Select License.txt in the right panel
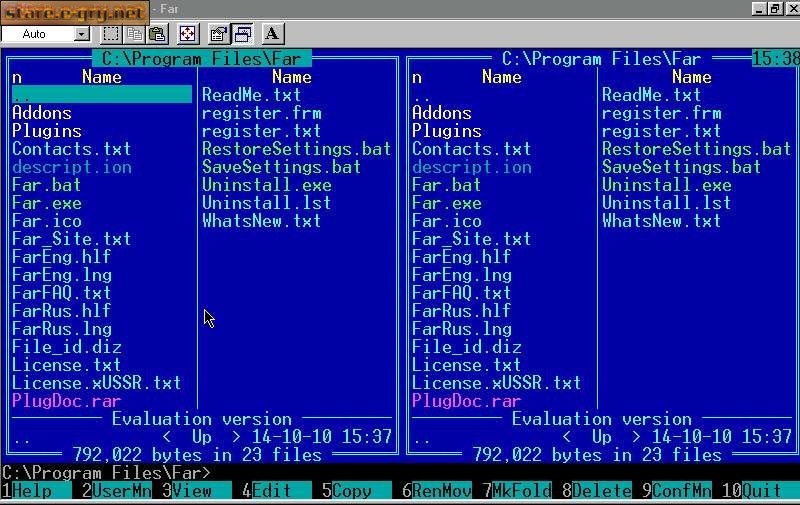800x505 pixels. 466,365
